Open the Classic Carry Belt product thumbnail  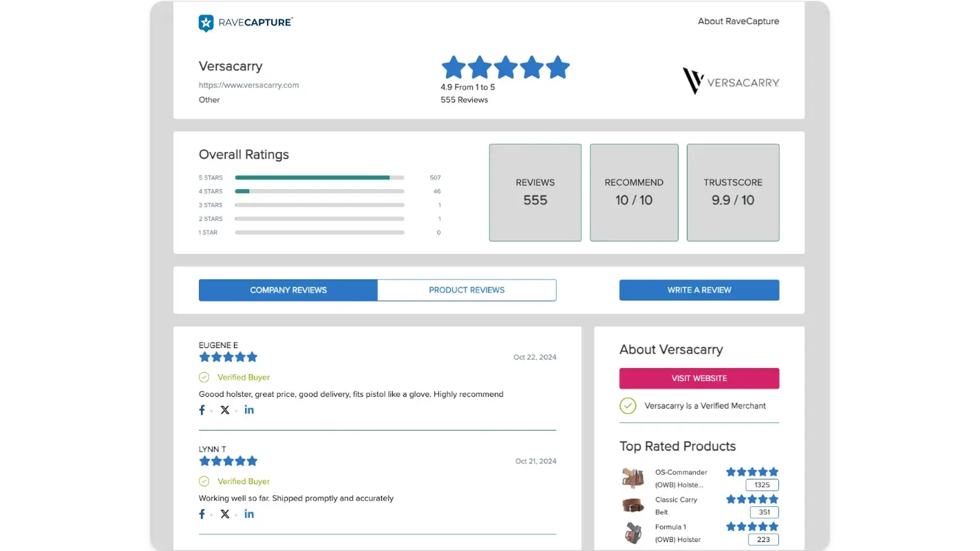(x=632, y=506)
